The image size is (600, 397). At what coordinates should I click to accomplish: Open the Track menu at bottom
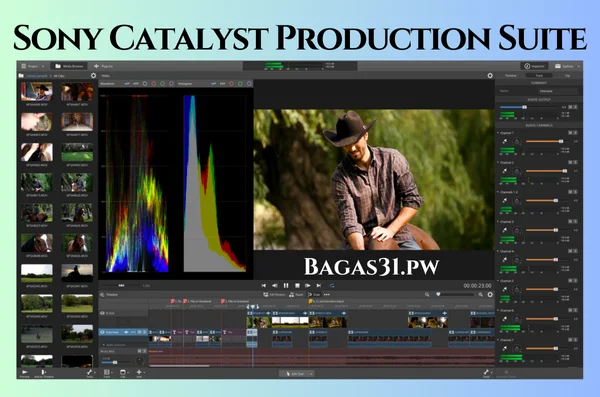(x=107, y=374)
